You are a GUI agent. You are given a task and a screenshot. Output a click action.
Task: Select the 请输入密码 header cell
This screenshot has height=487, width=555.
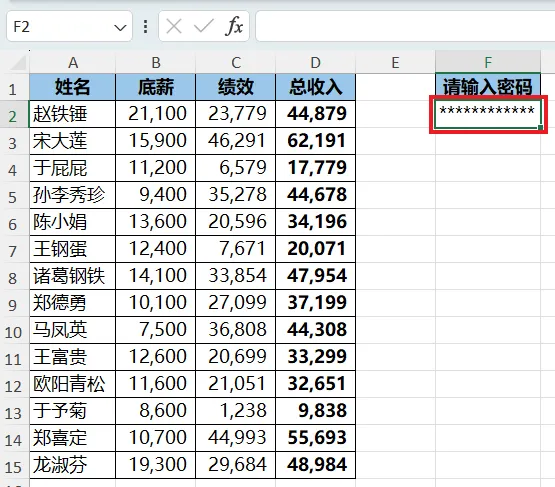coord(488,87)
